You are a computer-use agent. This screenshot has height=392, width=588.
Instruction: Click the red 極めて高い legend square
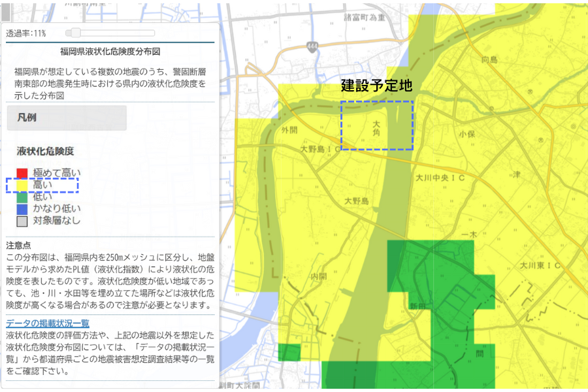(x=22, y=174)
